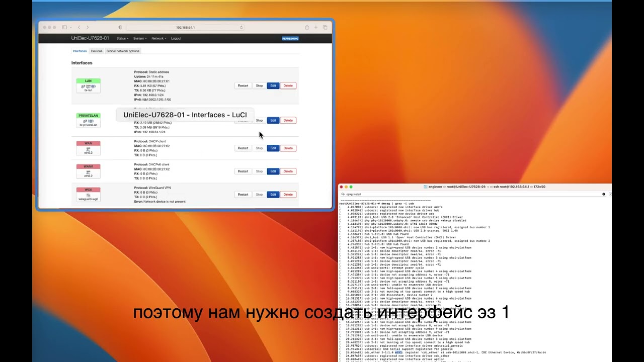
Task: Go forward with Safari's forward arrow
Action: [x=88, y=27]
